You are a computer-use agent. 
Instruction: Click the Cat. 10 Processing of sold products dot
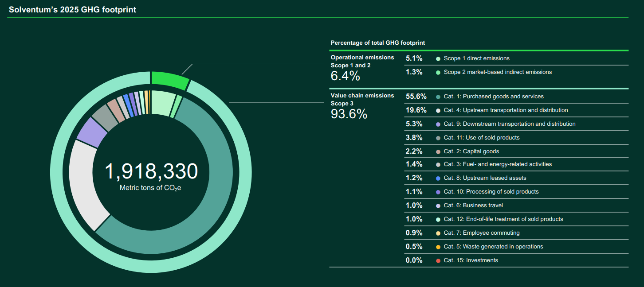click(x=438, y=192)
